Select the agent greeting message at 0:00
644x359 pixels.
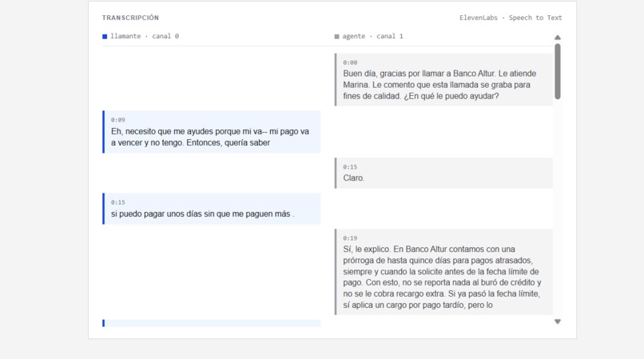[443, 79]
